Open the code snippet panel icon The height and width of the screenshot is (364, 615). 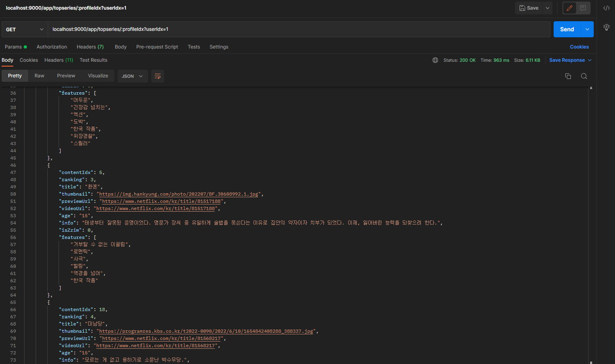[x=606, y=8]
